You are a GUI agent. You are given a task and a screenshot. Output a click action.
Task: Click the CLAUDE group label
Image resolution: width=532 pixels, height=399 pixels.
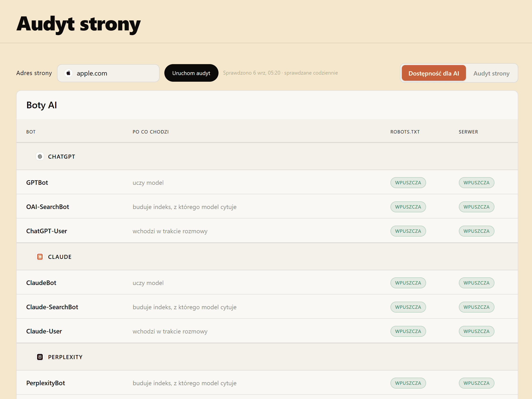pyautogui.click(x=60, y=257)
